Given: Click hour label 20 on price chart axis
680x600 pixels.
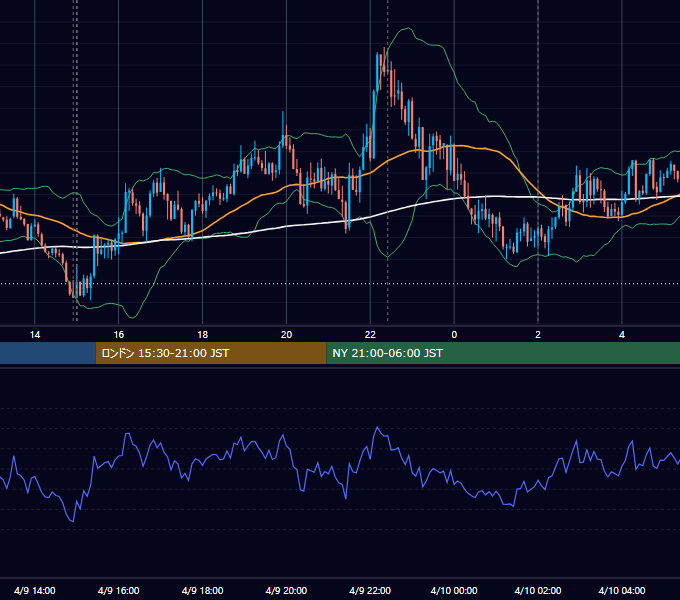Looking at the screenshot, I should [286, 335].
